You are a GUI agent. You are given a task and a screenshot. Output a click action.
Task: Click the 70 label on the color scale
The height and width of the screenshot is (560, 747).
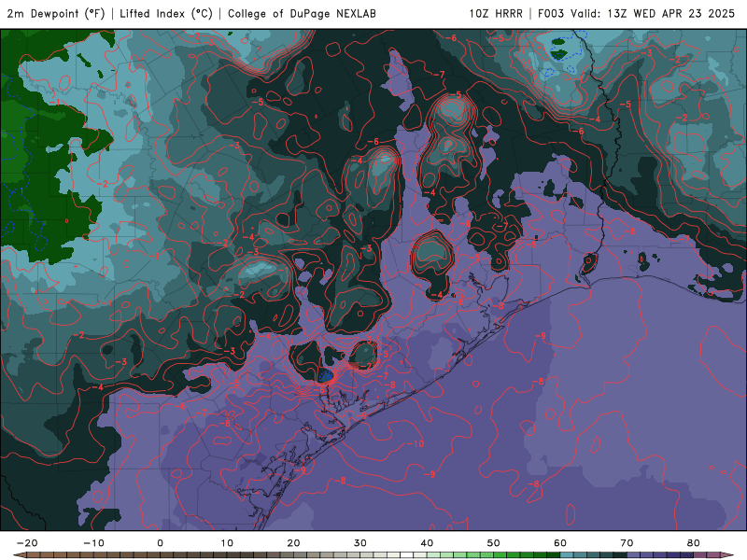click(x=627, y=543)
